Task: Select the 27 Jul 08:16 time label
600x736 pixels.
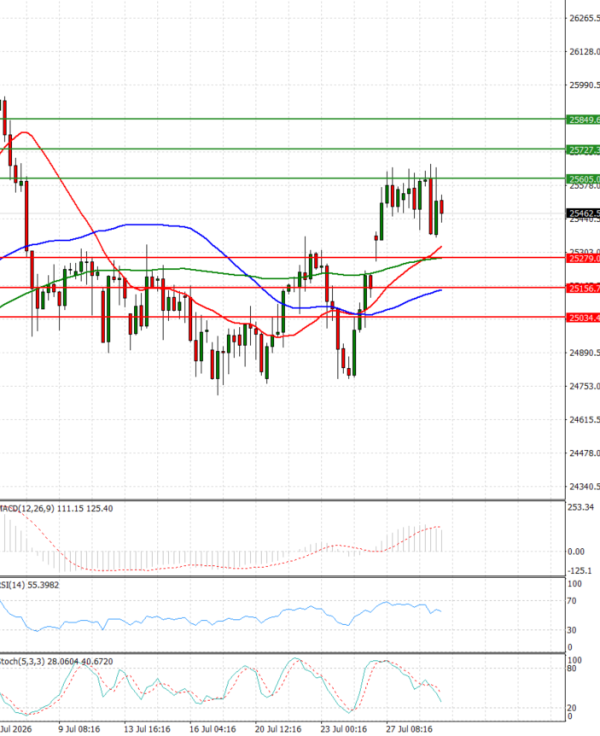Action: click(x=409, y=729)
